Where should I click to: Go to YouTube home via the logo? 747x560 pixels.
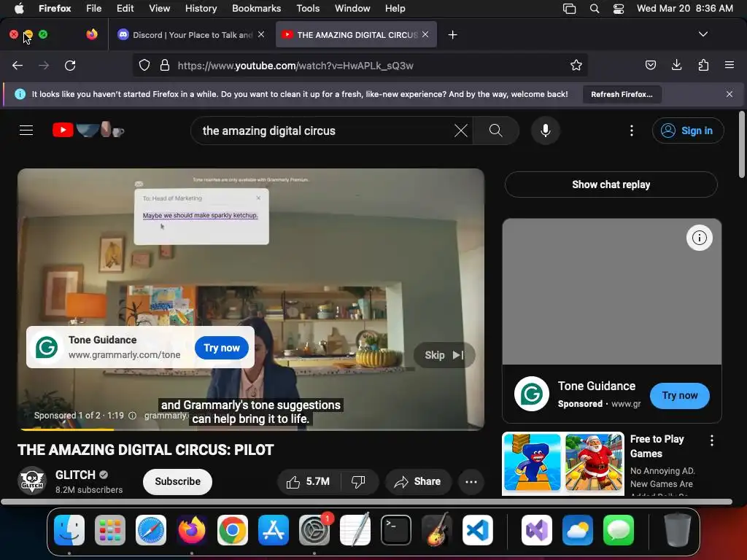[88, 130]
